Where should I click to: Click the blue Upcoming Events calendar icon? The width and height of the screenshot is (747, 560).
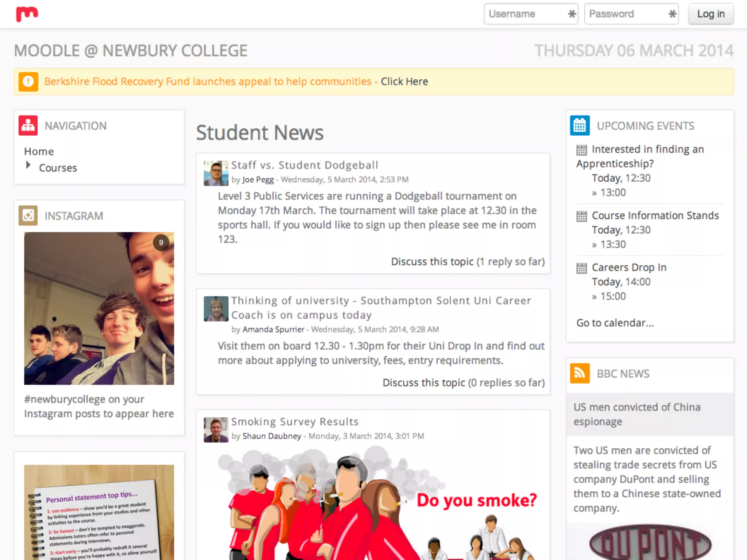coord(580,126)
